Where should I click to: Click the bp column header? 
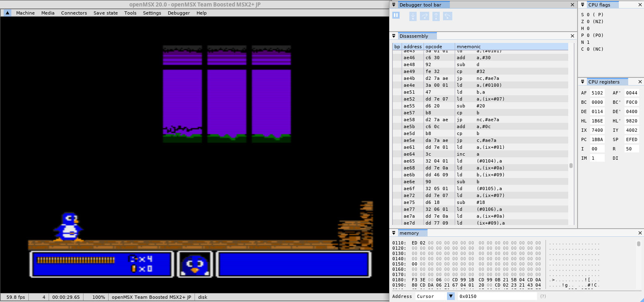pos(397,47)
